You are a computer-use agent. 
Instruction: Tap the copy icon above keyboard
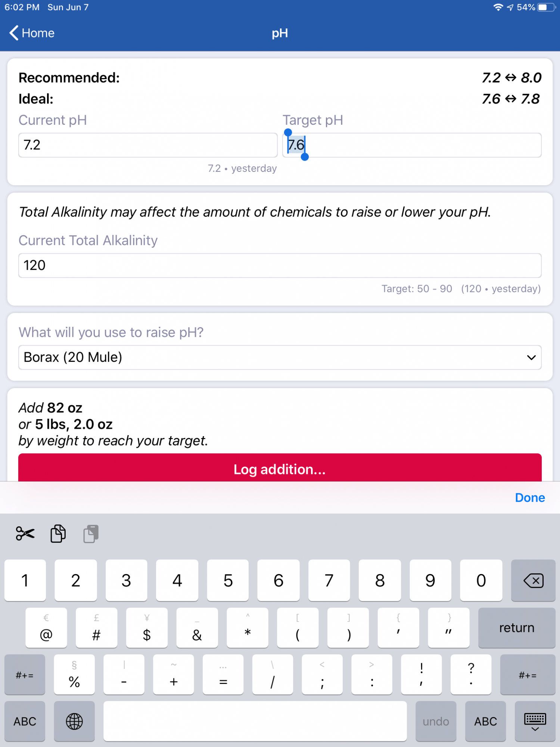58,533
